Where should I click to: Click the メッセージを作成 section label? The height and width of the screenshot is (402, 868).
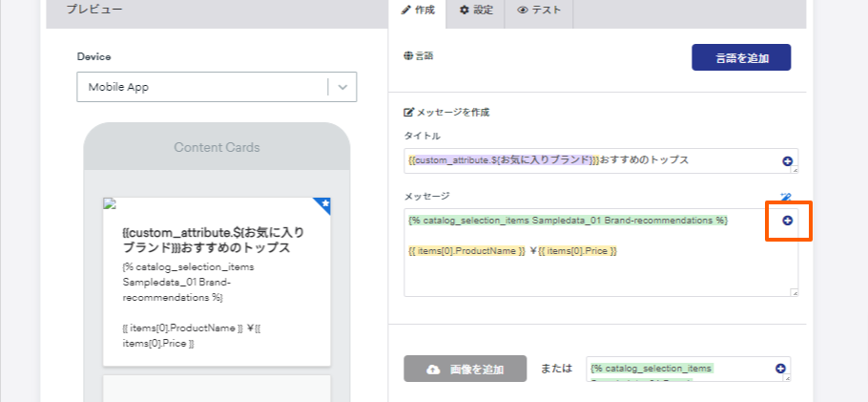coord(453,113)
